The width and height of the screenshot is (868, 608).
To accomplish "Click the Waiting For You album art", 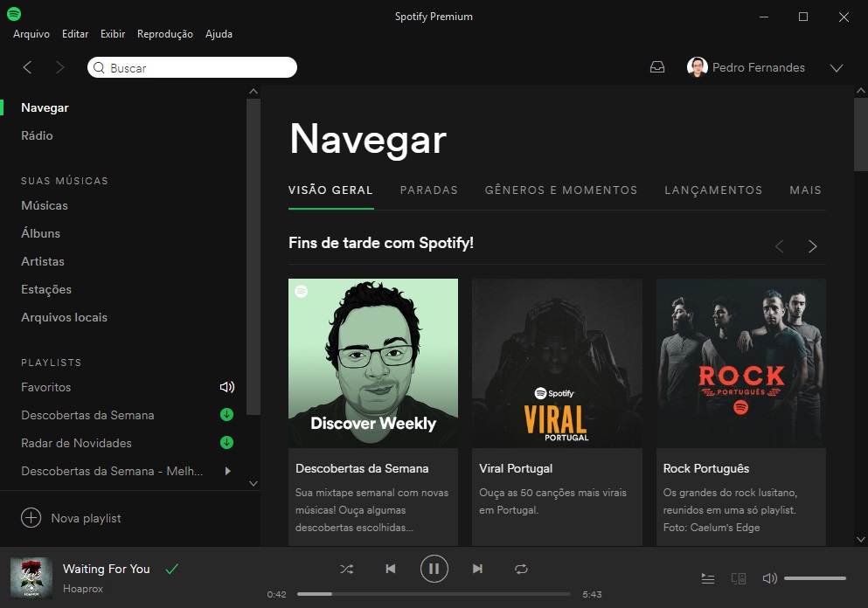I will (31, 578).
